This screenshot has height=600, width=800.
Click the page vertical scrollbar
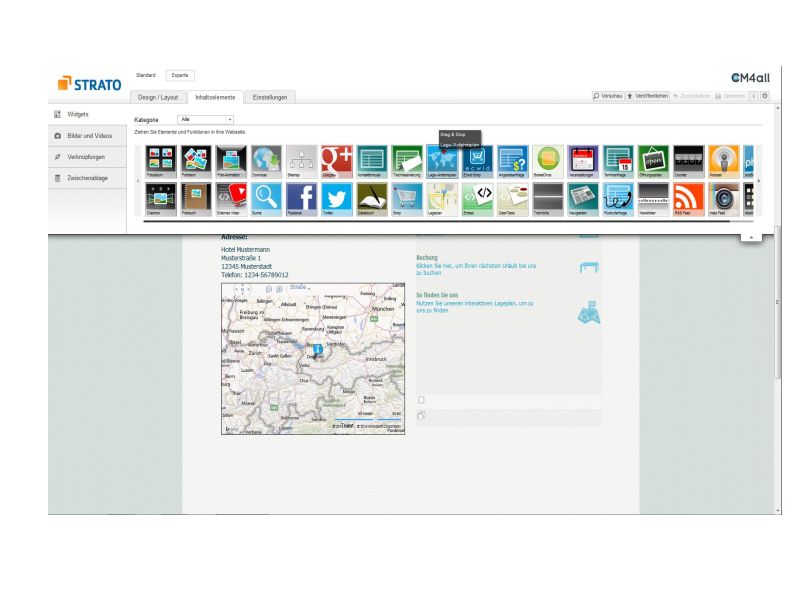tap(778, 303)
